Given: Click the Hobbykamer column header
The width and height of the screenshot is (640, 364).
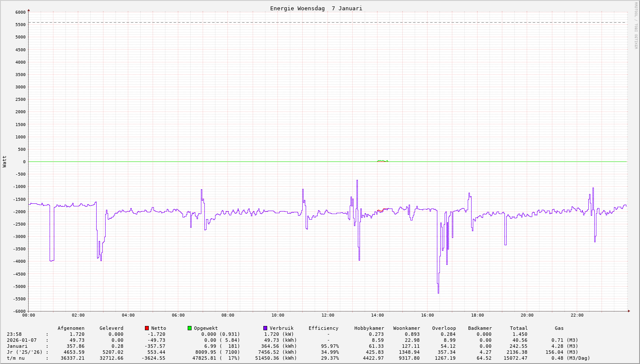Looking at the screenshot, I should point(369,329).
